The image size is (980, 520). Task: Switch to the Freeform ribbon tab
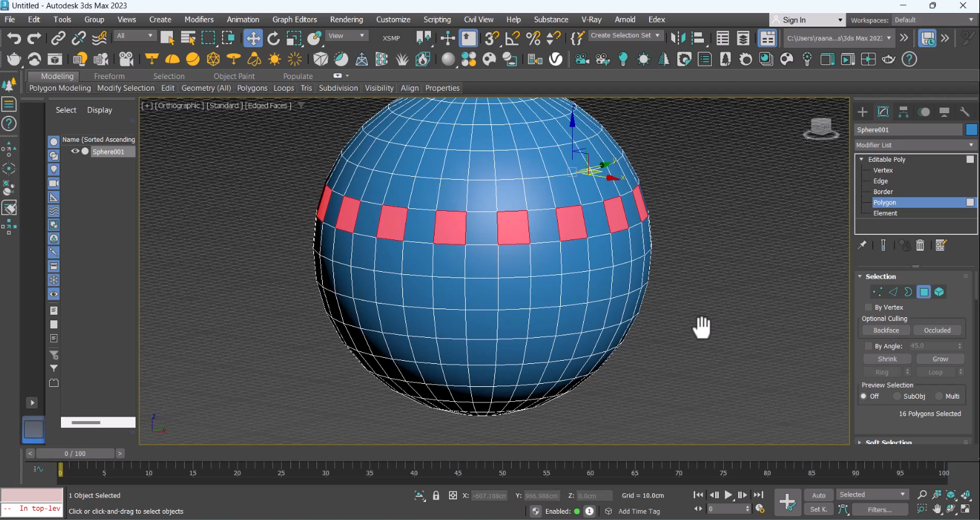109,76
